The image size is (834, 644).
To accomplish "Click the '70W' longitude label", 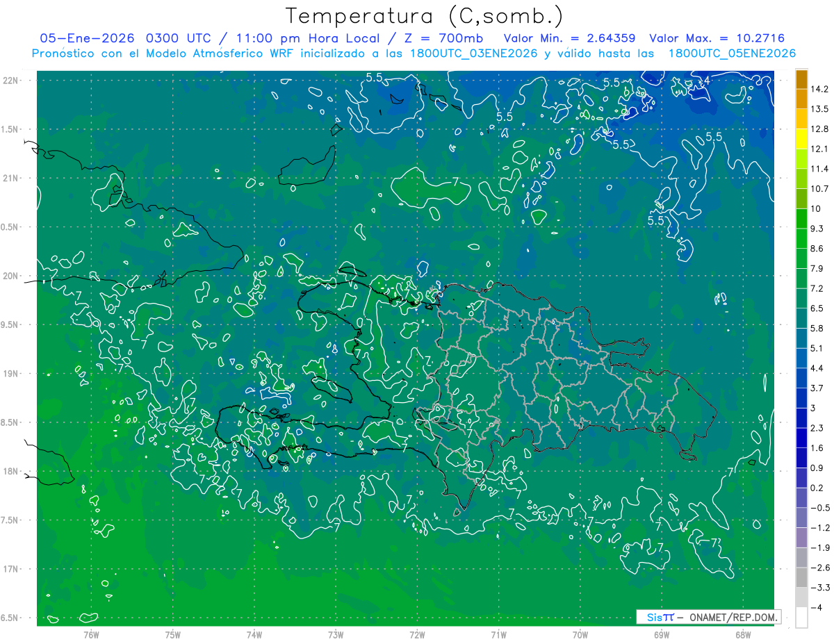I will click(x=580, y=634).
